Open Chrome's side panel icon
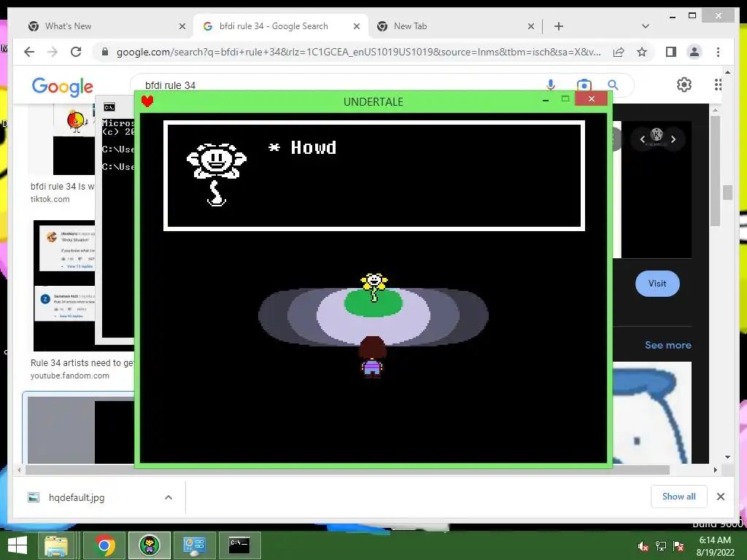The image size is (747, 560). coord(671,52)
